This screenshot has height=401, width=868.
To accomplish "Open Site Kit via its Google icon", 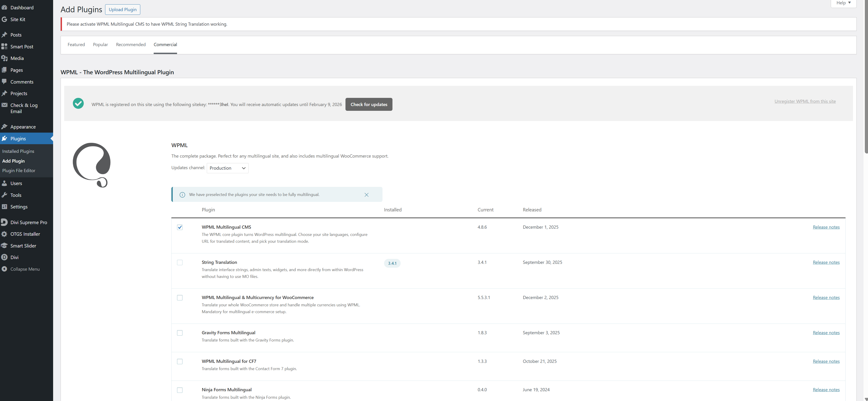I will click(x=4, y=20).
